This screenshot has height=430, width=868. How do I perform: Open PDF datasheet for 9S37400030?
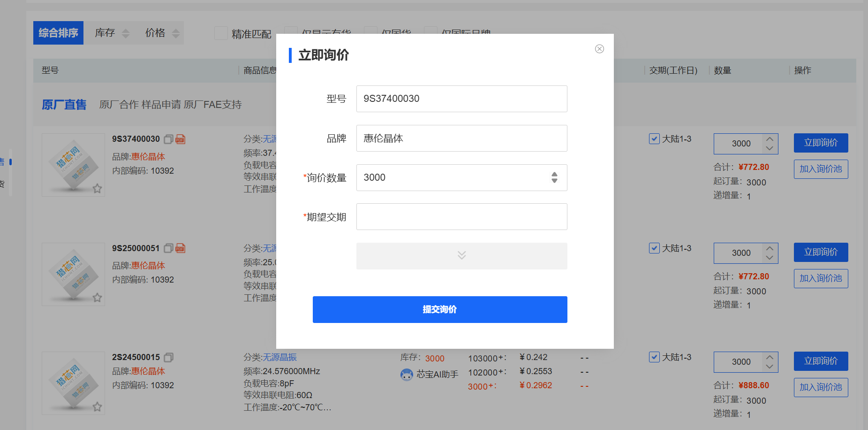[181, 139]
